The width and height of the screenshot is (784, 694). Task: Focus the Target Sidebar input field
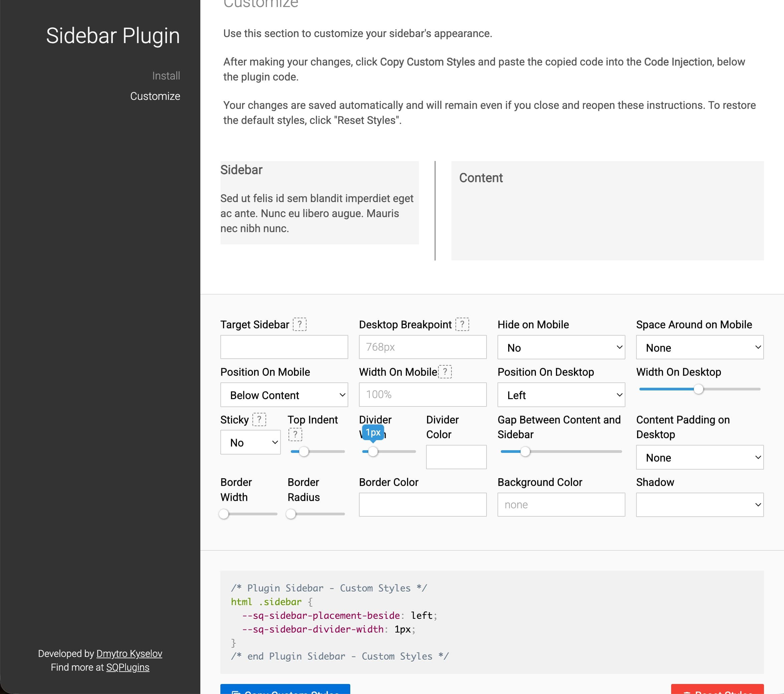(x=284, y=347)
